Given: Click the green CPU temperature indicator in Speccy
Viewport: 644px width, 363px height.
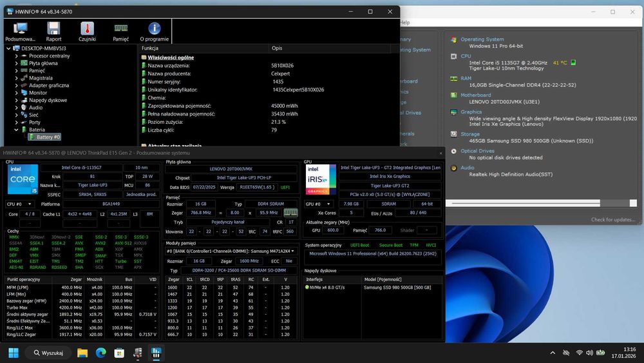Looking at the screenshot, I should point(573,63).
